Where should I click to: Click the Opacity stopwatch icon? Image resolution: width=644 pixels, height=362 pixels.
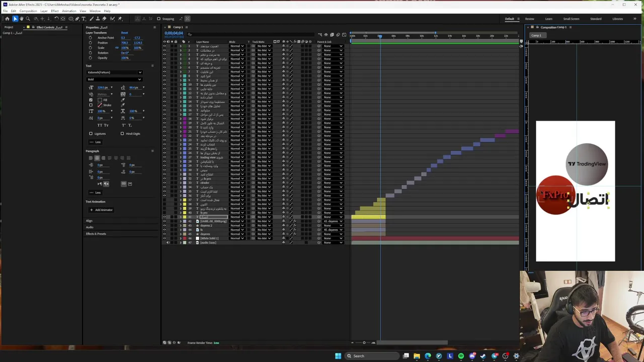tap(91, 58)
